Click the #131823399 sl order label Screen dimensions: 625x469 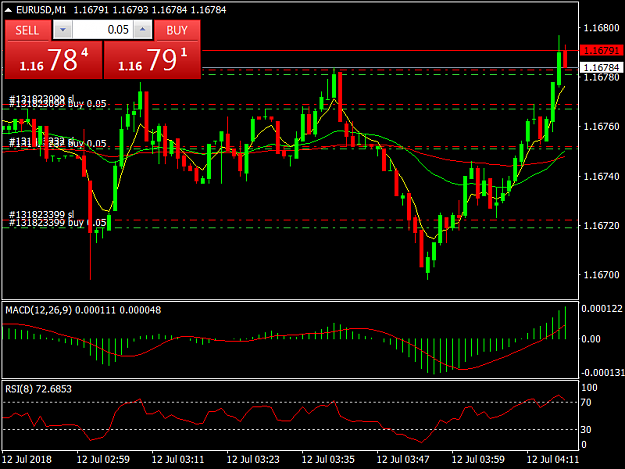pyautogui.click(x=41, y=215)
